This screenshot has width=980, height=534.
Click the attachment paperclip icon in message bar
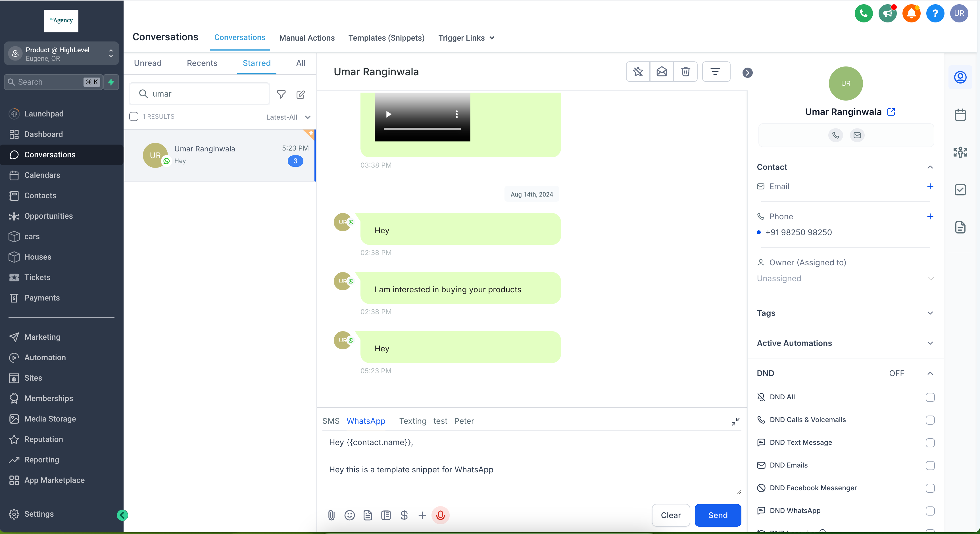click(x=331, y=515)
